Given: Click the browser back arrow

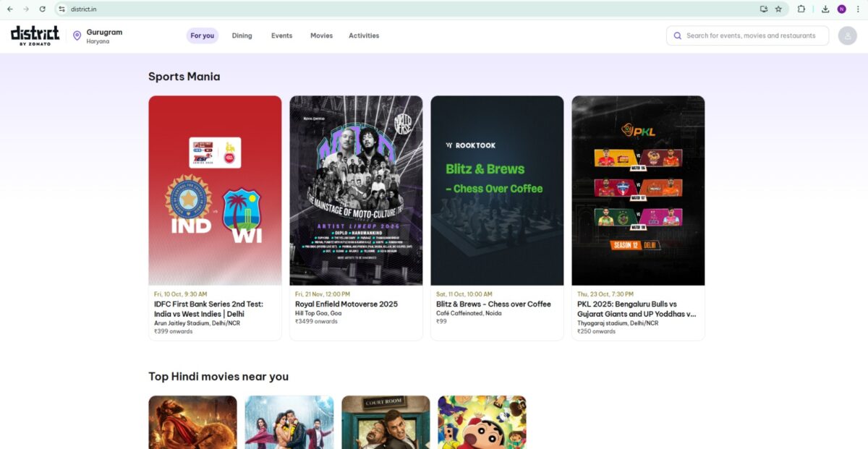Looking at the screenshot, I should coord(9,9).
